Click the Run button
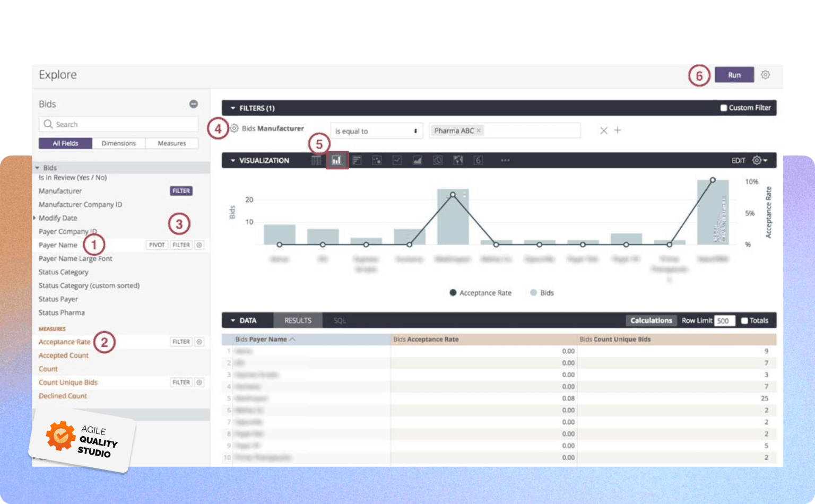 [734, 75]
